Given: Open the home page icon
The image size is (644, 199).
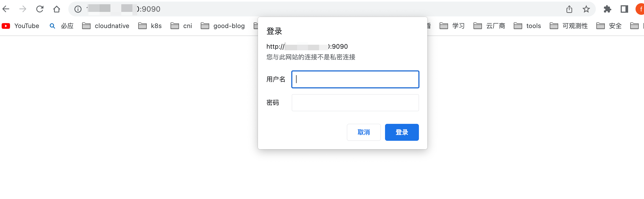Looking at the screenshot, I should [57, 9].
